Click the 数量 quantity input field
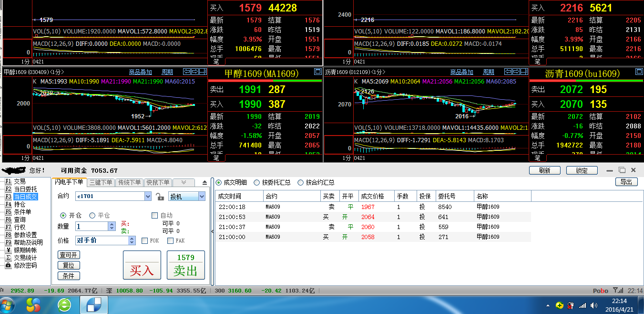Viewport: 644px width, 314px height. [x=92, y=227]
